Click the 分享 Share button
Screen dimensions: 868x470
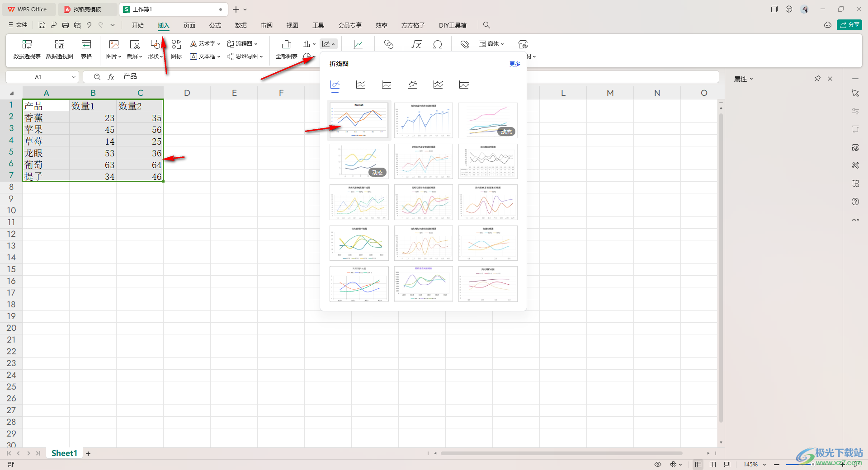849,25
